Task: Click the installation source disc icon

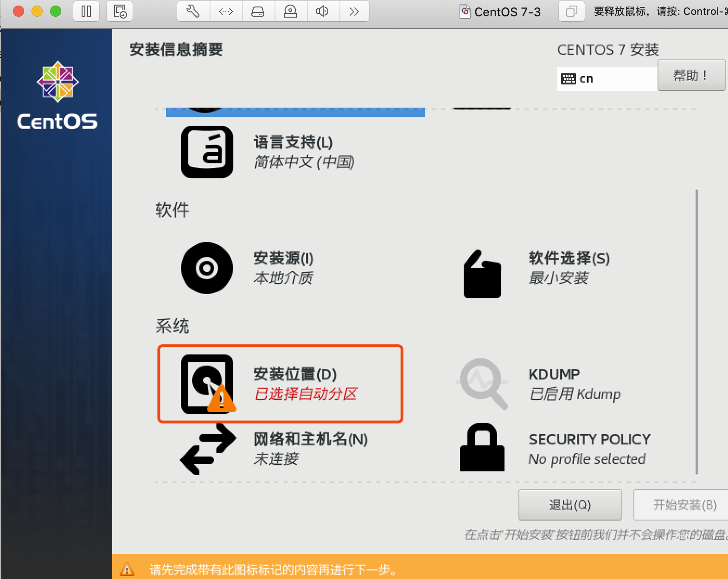Action: [x=207, y=268]
